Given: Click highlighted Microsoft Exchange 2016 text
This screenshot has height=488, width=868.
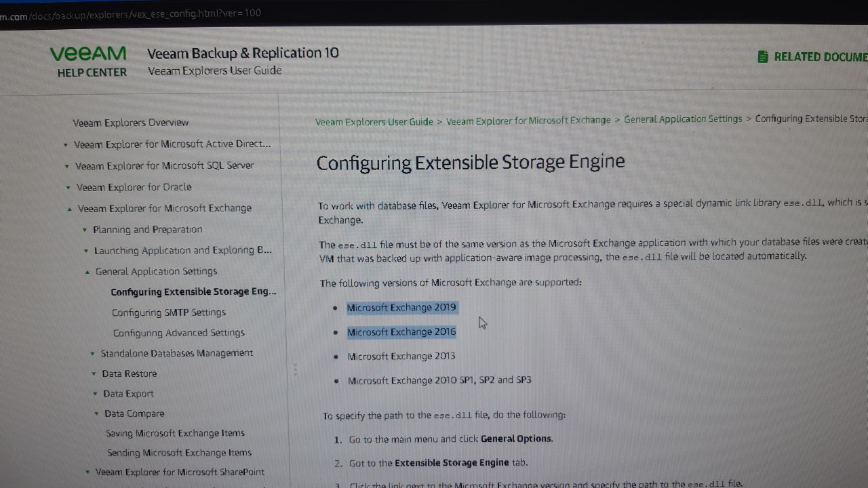Looking at the screenshot, I should [x=401, y=332].
